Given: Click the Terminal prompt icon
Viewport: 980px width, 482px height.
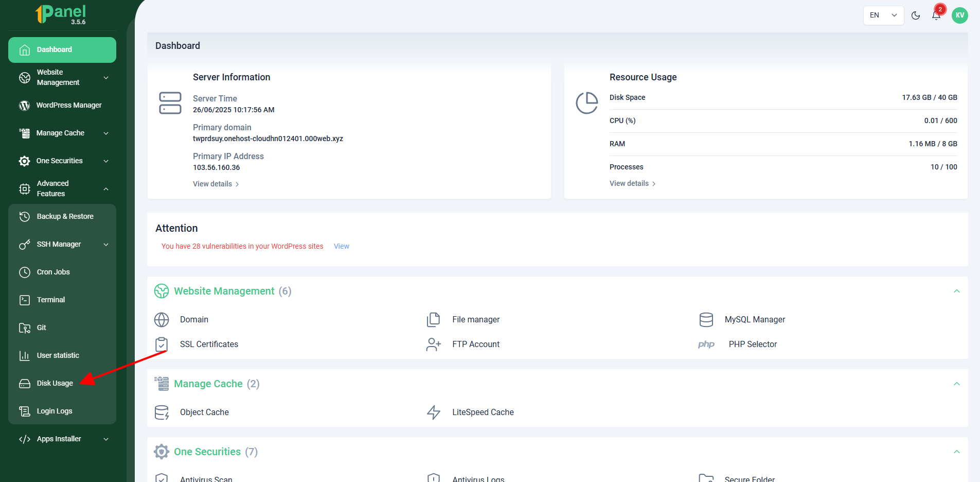Looking at the screenshot, I should tap(25, 300).
